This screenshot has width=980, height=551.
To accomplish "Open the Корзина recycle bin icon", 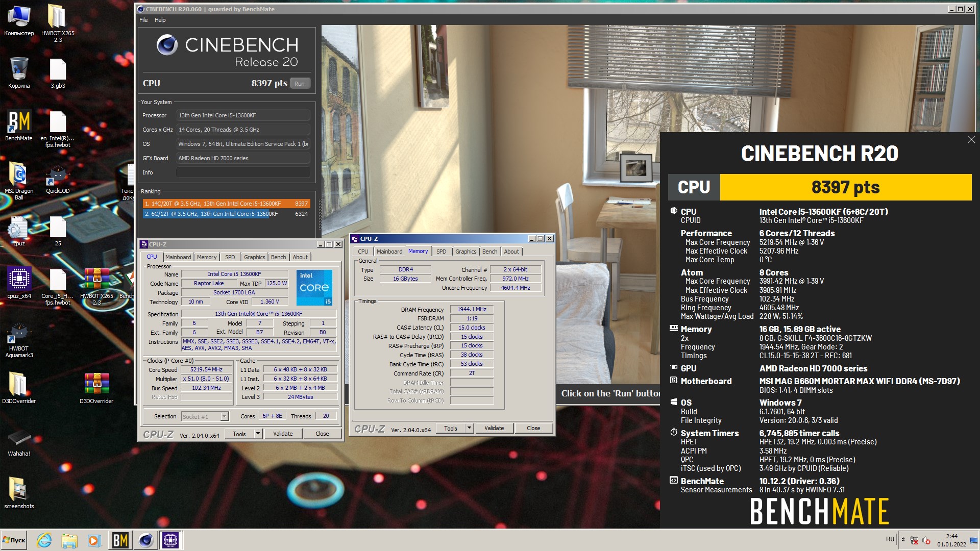I will [x=19, y=73].
